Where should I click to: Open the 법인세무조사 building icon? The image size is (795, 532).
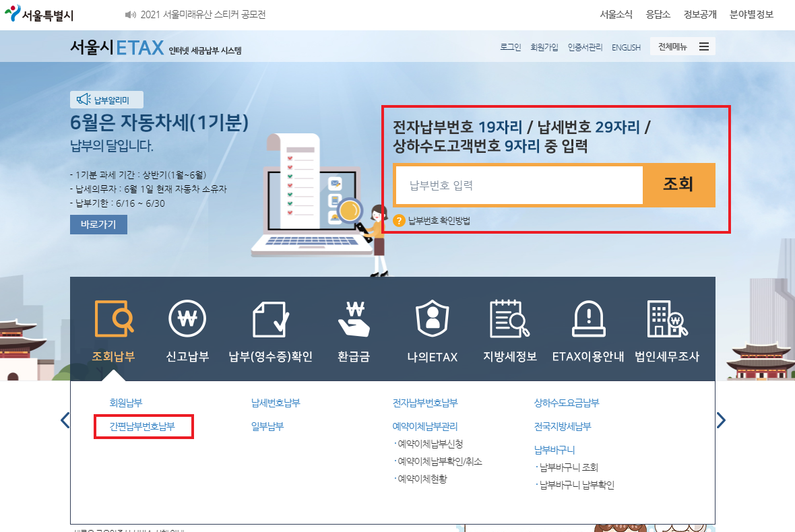667,318
